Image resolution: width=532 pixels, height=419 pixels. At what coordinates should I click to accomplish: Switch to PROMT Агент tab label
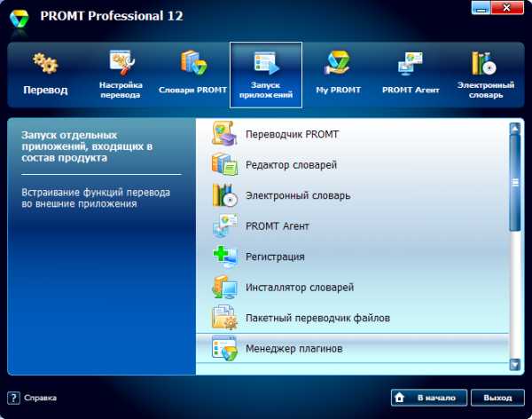click(411, 90)
